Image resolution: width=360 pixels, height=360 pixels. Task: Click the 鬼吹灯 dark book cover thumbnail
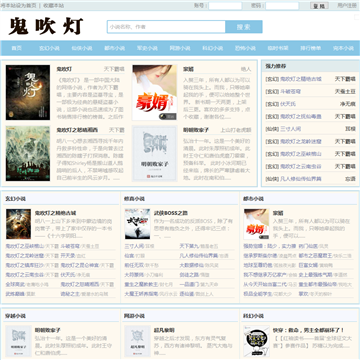pos(28,92)
